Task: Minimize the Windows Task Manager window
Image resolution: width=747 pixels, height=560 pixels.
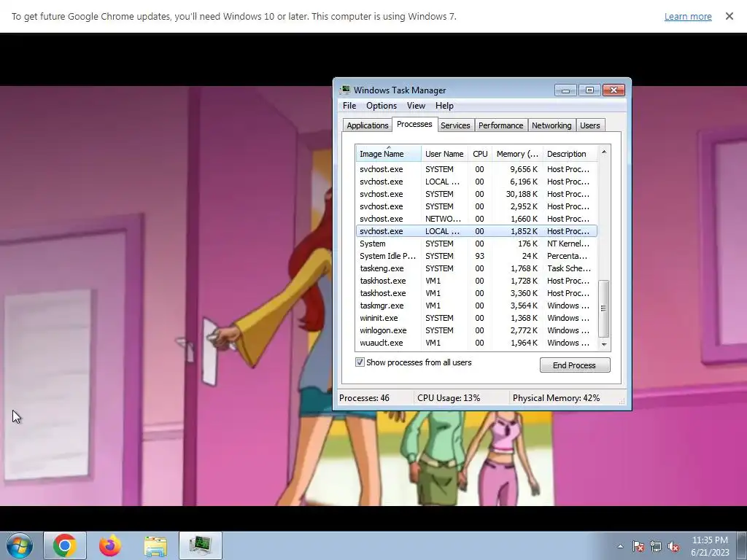Action: point(565,90)
